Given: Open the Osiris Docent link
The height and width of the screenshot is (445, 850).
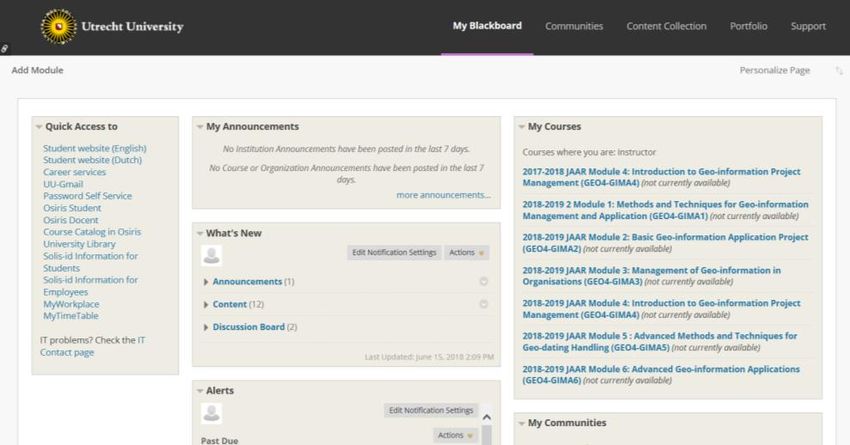Looking at the screenshot, I should pyautogui.click(x=70, y=220).
